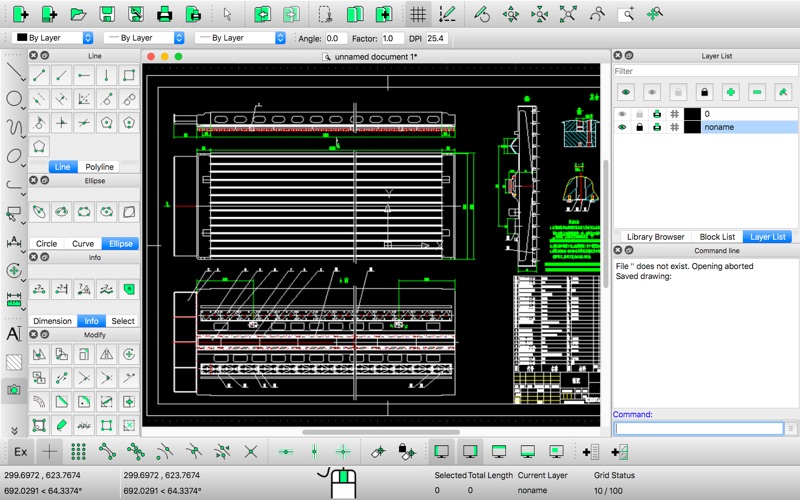Open the Library Browser tab

click(x=655, y=237)
